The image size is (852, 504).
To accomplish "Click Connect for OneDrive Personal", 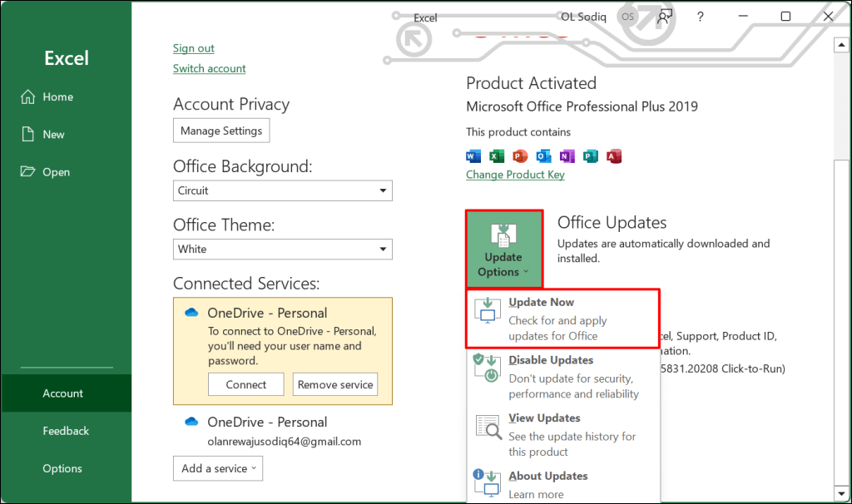I will pyautogui.click(x=246, y=384).
